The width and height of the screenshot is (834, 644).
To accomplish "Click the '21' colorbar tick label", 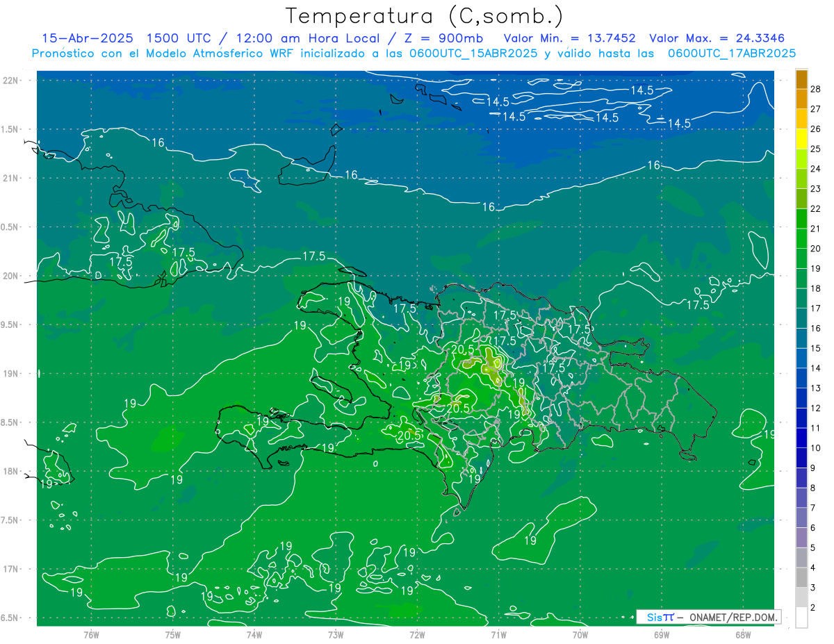I will (x=816, y=229).
